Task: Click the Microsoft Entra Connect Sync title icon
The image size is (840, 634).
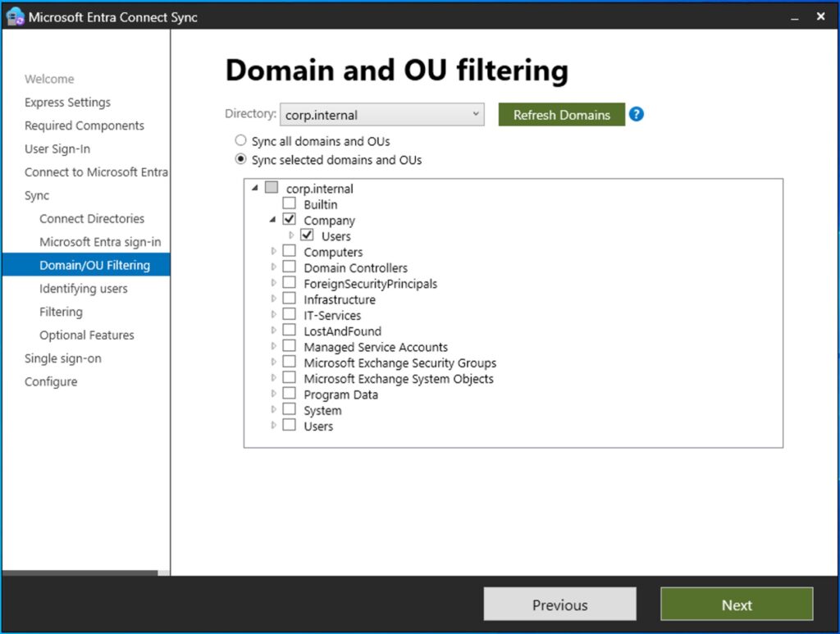Action: pyautogui.click(x=14, y=16)
